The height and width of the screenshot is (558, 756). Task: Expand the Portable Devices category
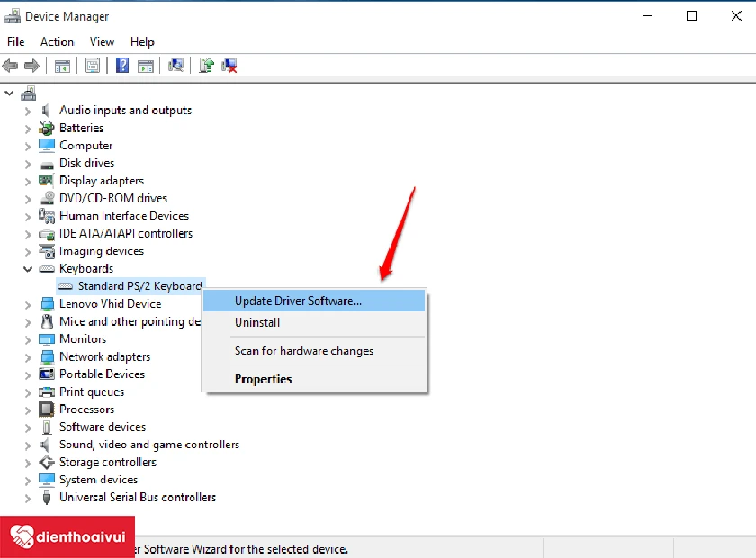[x=28, y=374]
